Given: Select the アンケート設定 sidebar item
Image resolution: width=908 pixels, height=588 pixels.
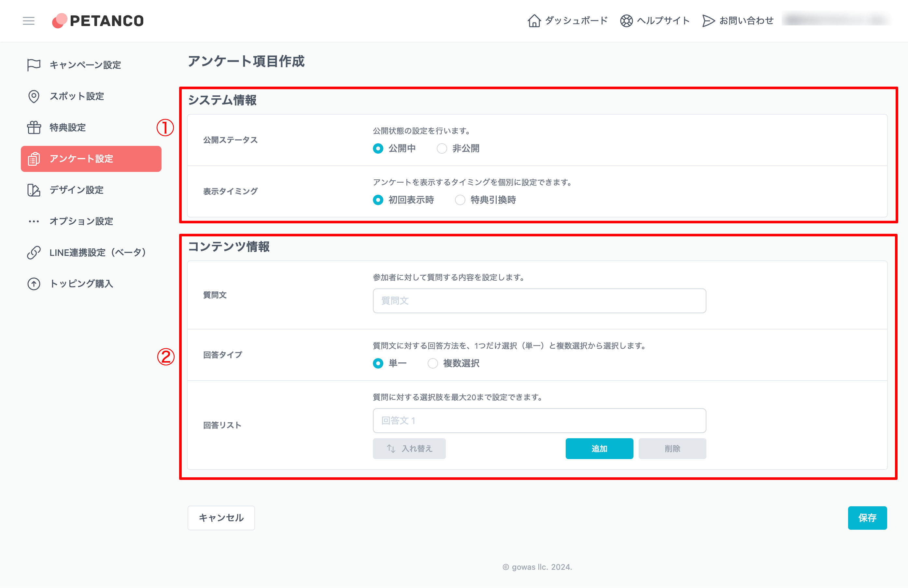Looking at the screenshot, I should coord(91,159).
